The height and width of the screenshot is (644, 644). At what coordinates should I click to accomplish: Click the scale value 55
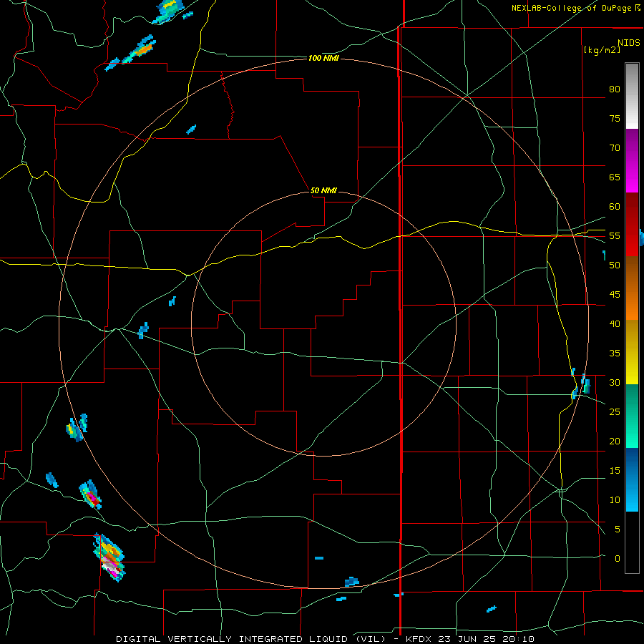[x=615, y=235]
